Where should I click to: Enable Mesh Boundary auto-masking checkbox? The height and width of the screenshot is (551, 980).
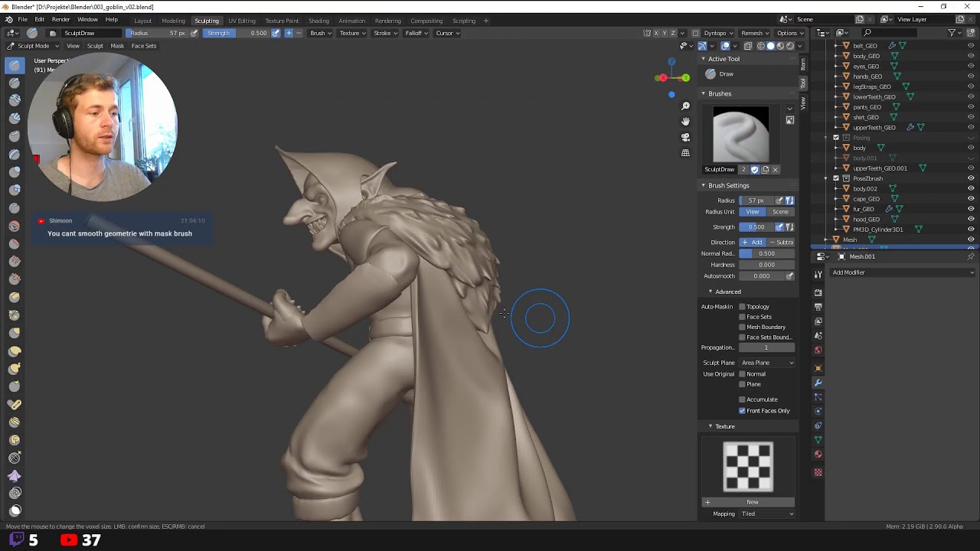click(x=742, y=328)
